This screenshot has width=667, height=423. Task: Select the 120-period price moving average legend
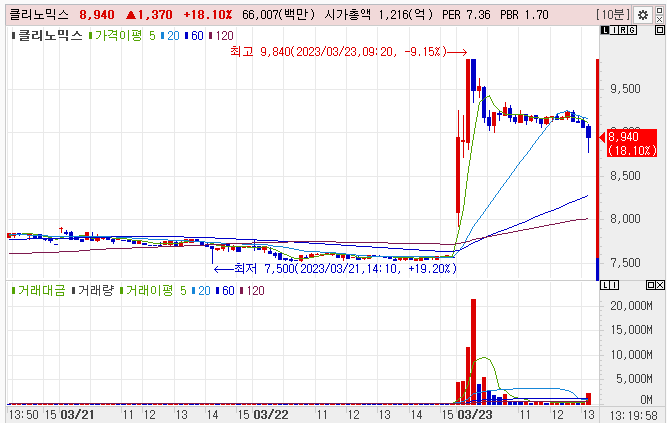coord(222,36)
